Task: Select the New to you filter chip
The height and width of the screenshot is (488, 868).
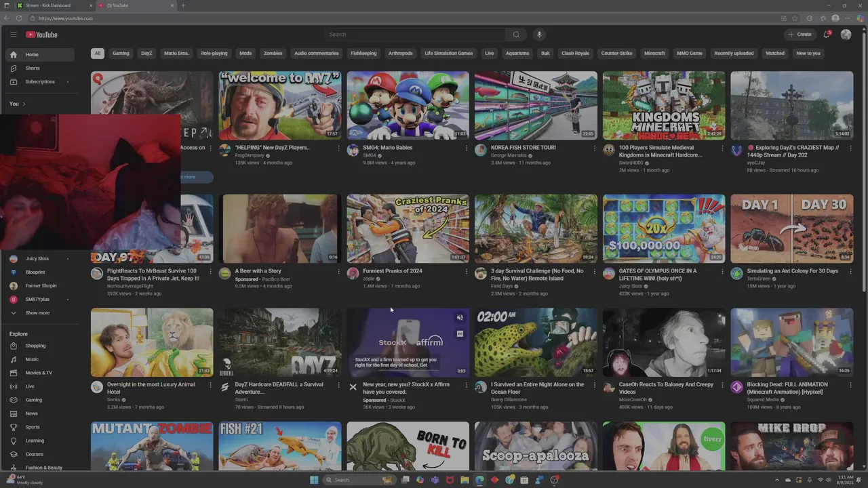Action: pyautogui.click(x=808, y=53)
